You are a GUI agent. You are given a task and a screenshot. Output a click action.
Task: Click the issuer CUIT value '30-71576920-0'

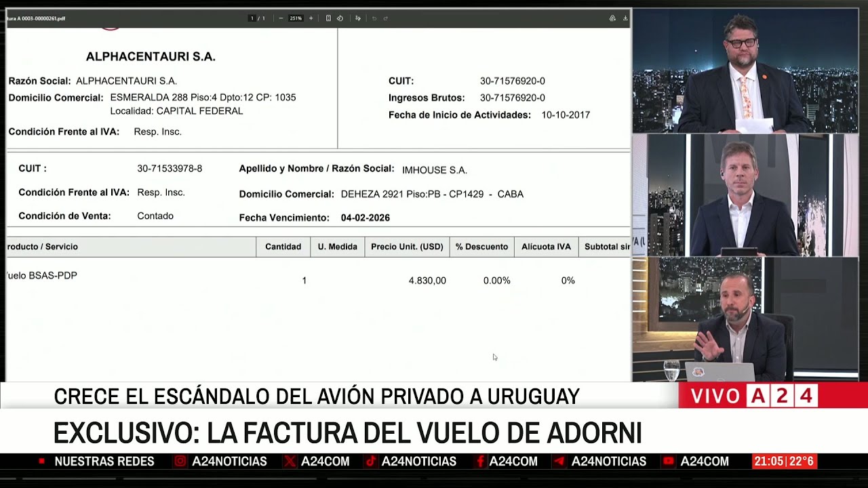click(513, 81)
